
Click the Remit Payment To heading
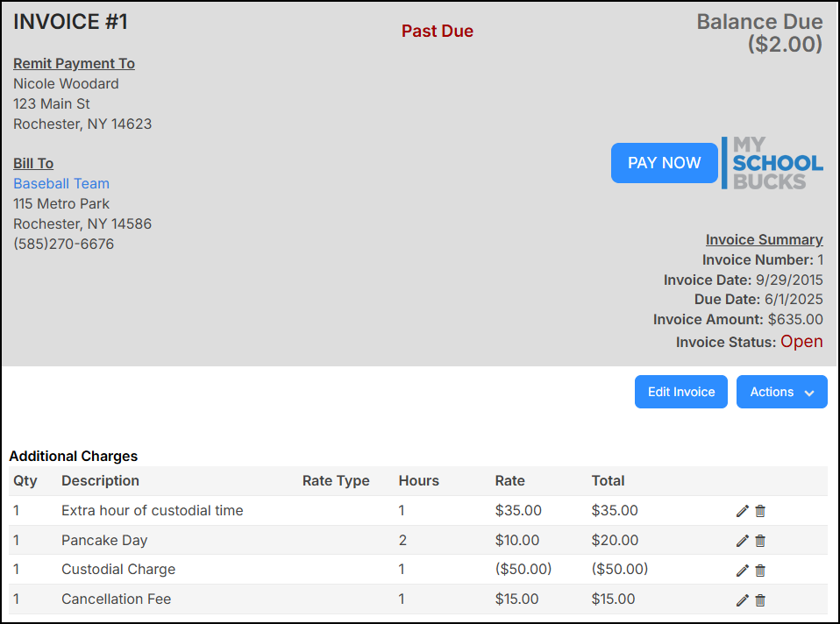pyautogui.click(x=74, y=63)
